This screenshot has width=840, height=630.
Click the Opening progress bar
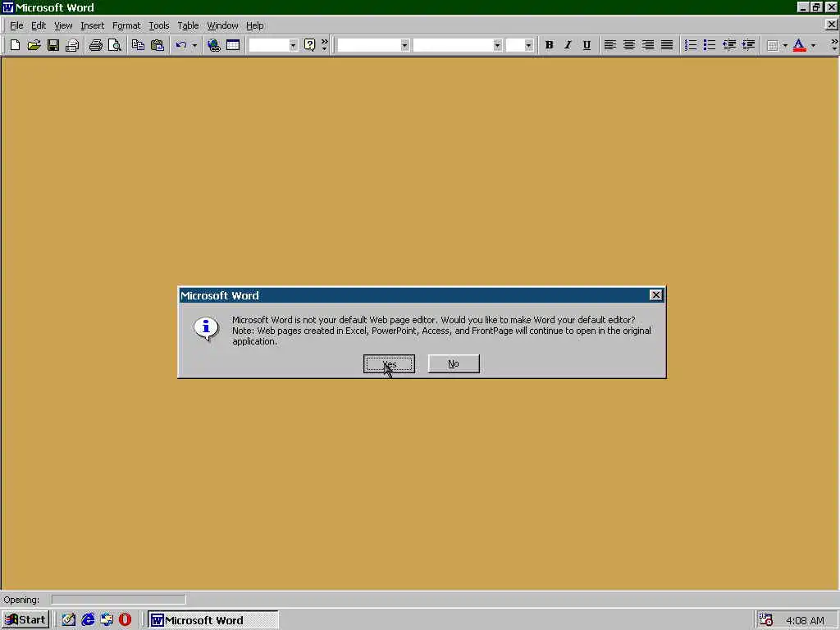click(x=118, y=600)
